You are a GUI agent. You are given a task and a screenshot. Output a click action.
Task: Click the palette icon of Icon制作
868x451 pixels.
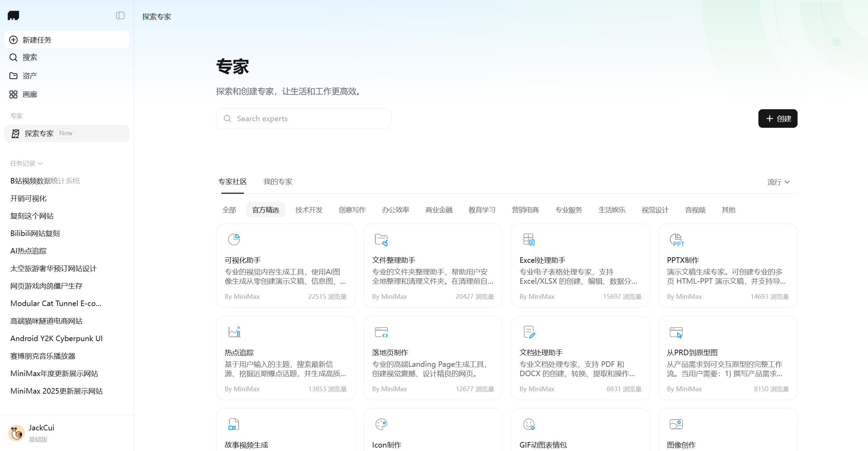pyautogui.click(x=381, y=424)
